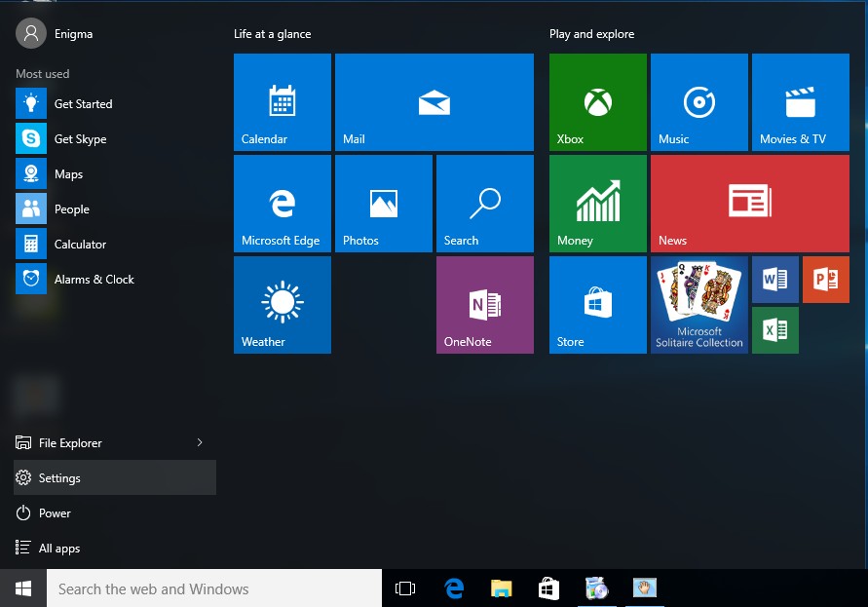Open the Power options

click(115, 512)
